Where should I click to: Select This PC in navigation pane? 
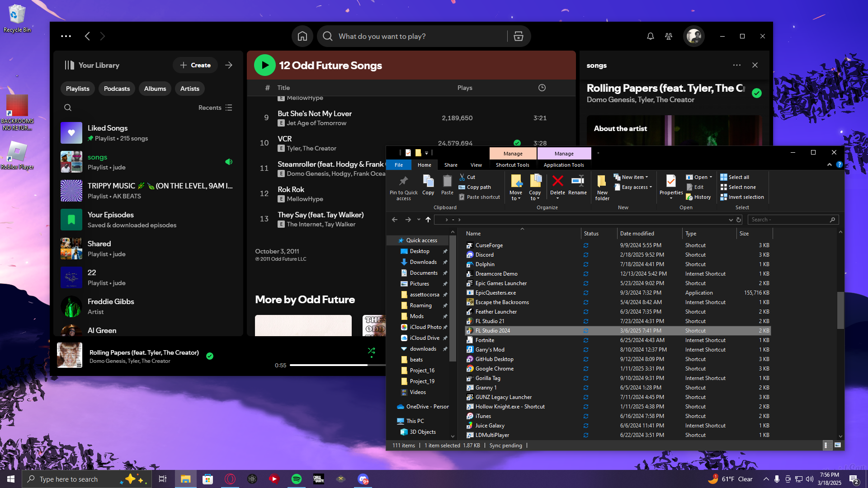tap(415, 421)
